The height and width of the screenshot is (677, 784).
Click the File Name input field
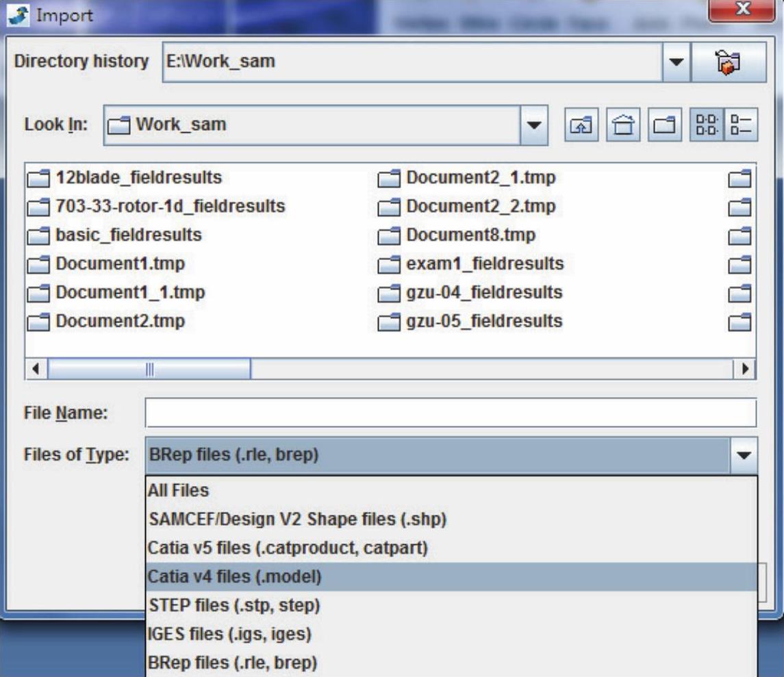click(450, 413)
